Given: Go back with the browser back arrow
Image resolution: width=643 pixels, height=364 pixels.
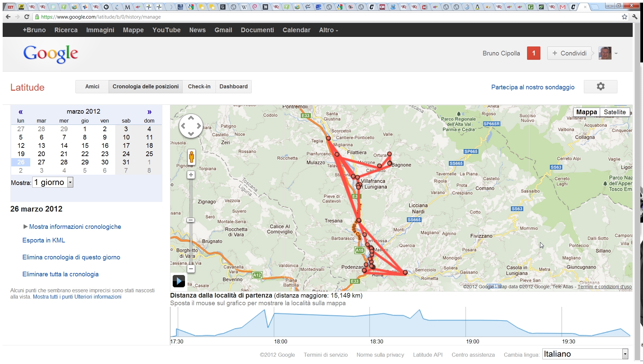Looking at the screenshot, I should click(x=8, y=17).
